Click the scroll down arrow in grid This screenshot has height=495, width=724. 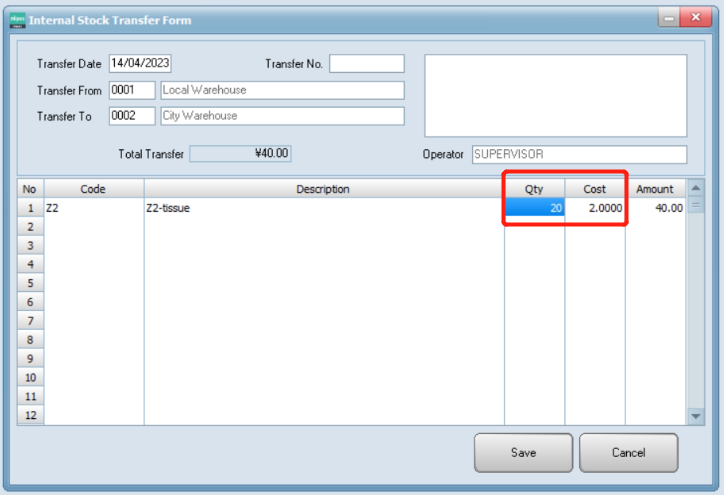tap(696, 415)
